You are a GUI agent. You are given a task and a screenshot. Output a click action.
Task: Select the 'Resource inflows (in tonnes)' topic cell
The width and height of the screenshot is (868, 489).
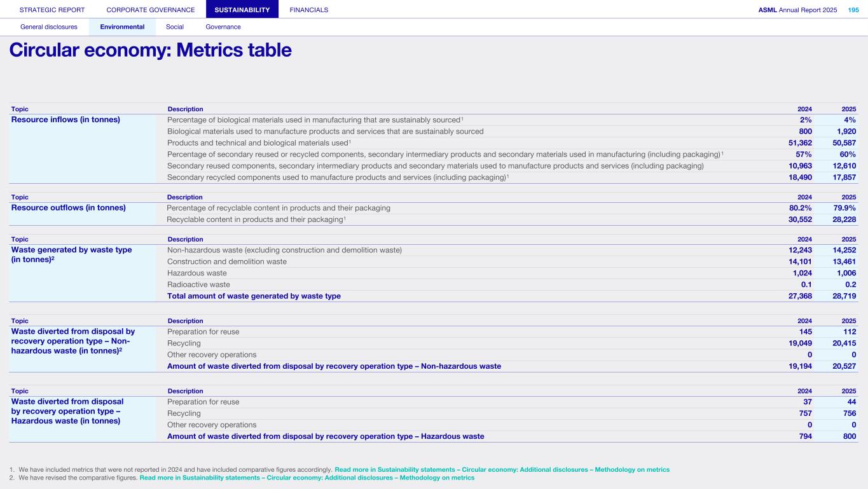point(66,120)
